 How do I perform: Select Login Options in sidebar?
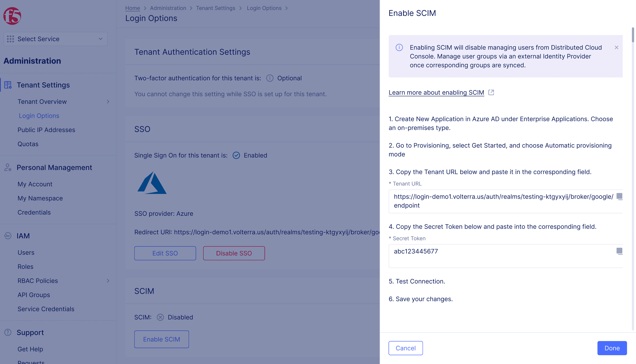39,116
